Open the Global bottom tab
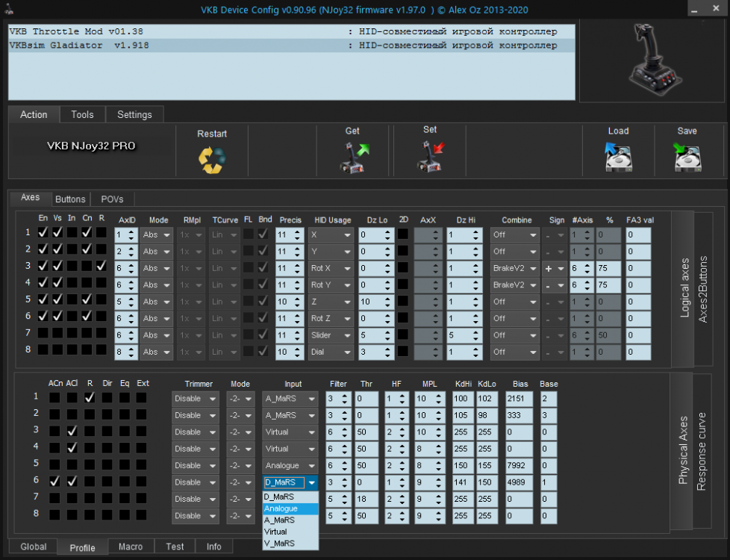Image resolution: width=730 pixels, height=560 pixels. coord(33,547)
